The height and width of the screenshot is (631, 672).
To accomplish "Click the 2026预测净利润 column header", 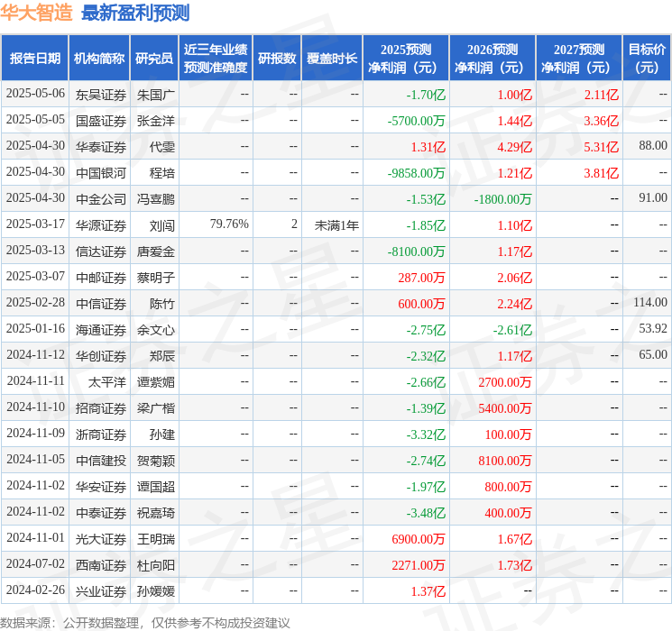I will point(492,59).
